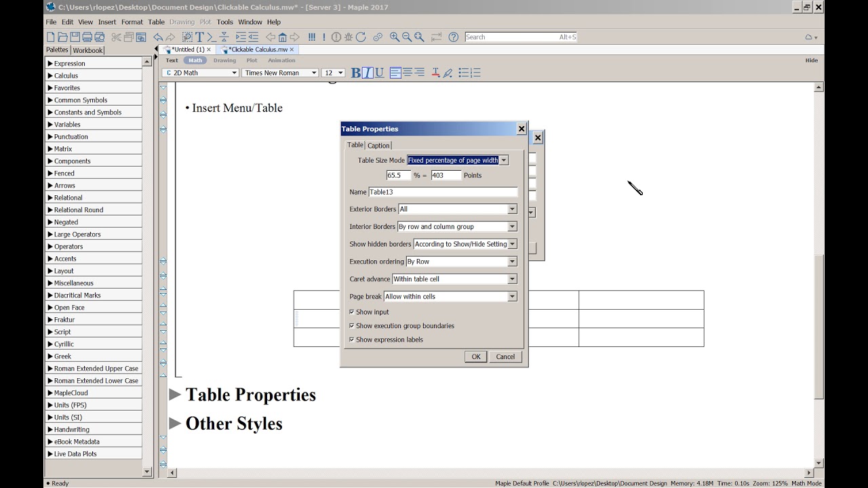Image resolution: width=868 pixels, height=488 pixels.
Task: Click the percentage width field showing 65.5
Action: [x=399, y=176]
